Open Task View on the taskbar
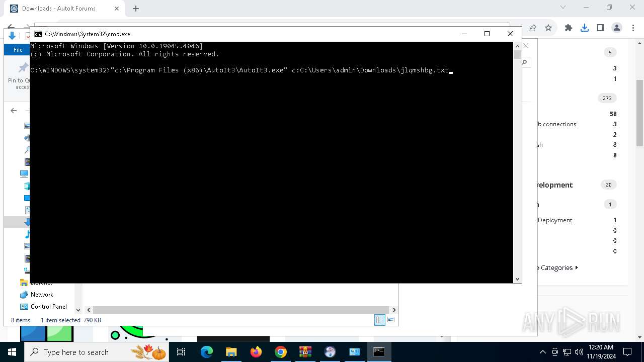Viewport: 644px width, 362px height. 182,352
